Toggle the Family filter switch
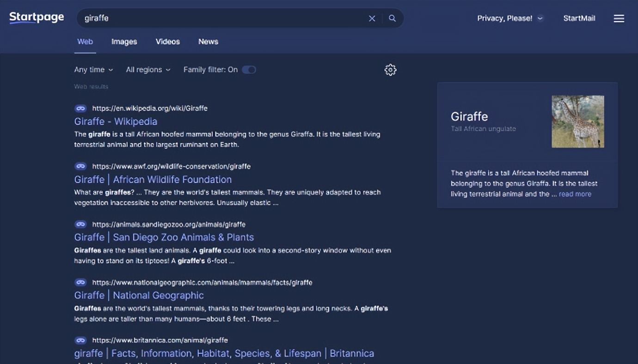This screenshot has width=638, height=364. [249, 70]
